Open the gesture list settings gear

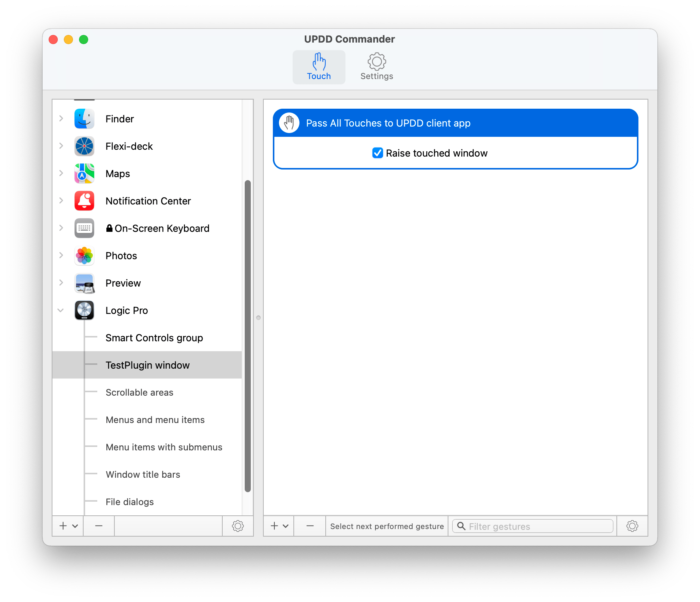click(x=632, y=526)
